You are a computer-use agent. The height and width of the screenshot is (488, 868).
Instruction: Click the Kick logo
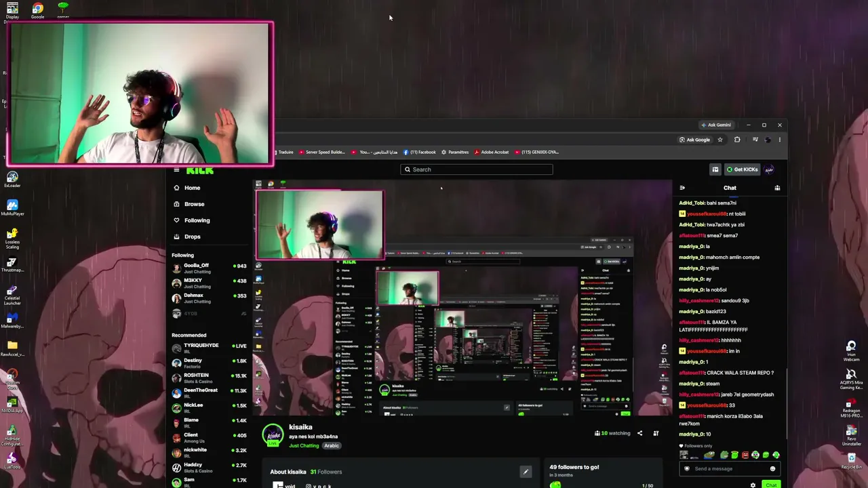(200, 170)
